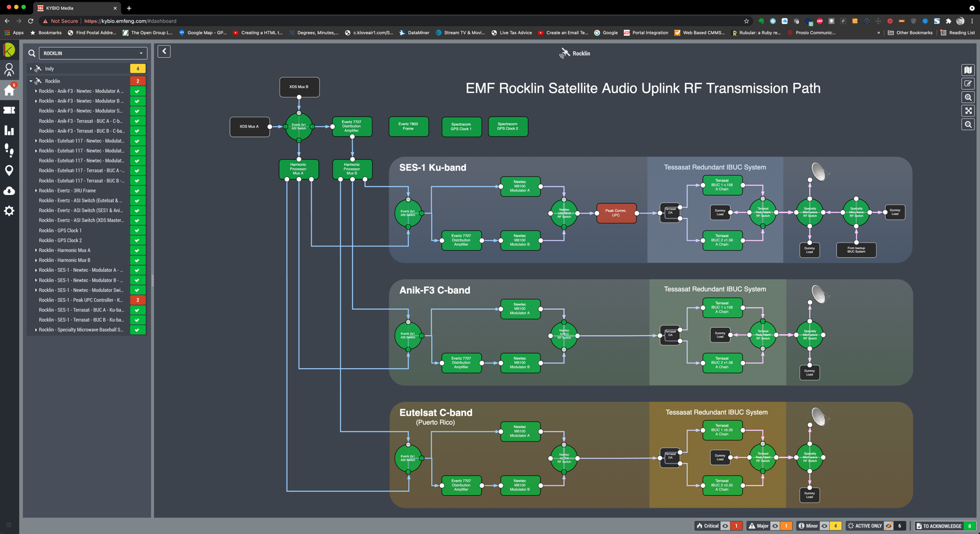980x534 pixels.
Task: Open the settings gear sidebar icon
Action: pyautogui.click(x=9, y=211)
